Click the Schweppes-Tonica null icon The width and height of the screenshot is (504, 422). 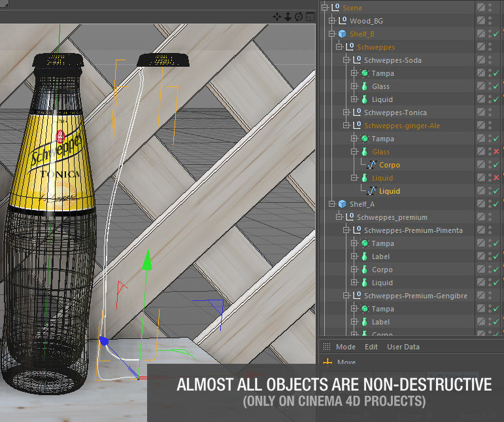tap(357, 113)
